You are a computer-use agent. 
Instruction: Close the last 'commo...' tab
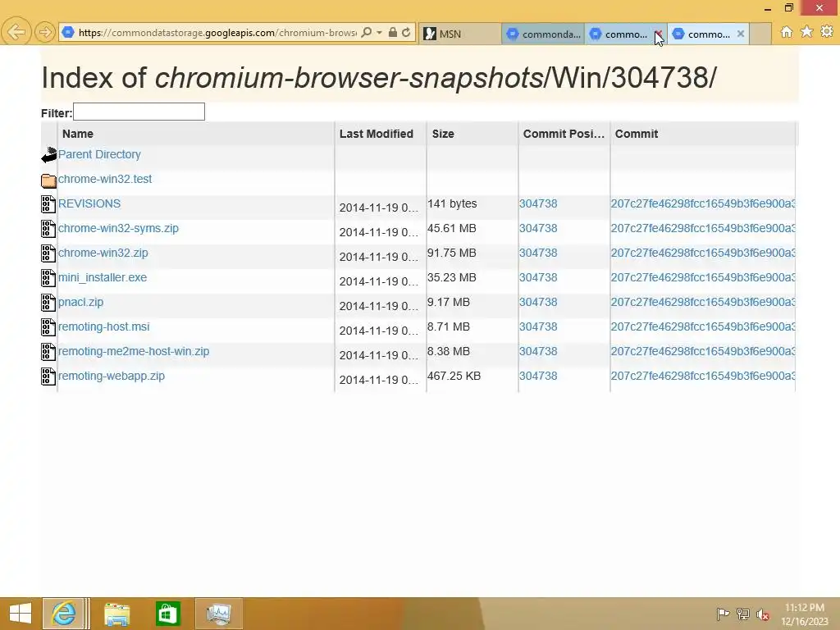pos(741,34)
